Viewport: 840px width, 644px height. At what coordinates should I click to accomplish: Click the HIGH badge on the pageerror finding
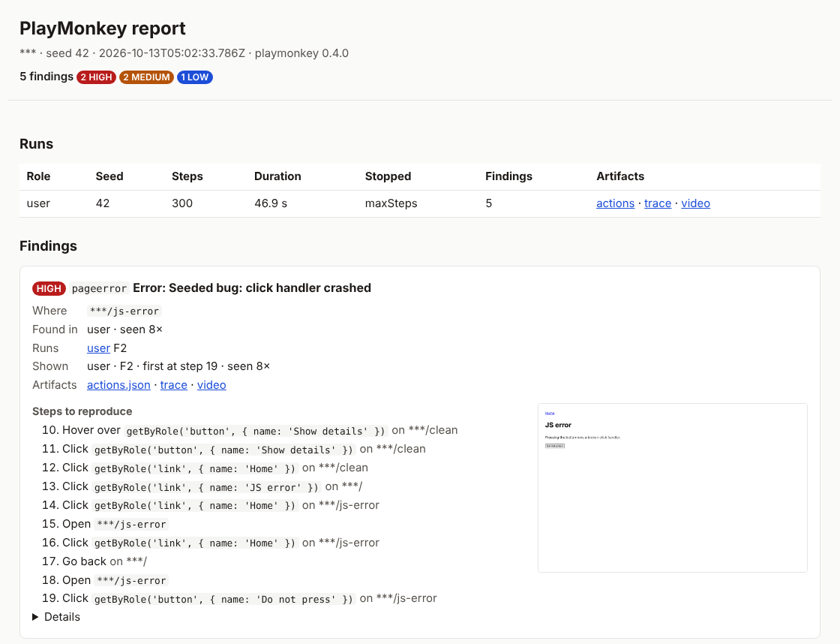(x=49, y=288)
